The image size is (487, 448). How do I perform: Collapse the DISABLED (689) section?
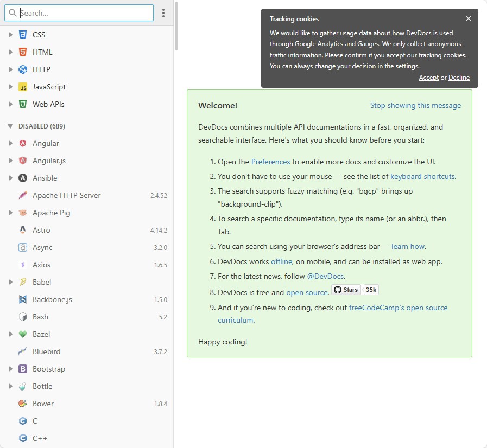[x=10, y=126]
